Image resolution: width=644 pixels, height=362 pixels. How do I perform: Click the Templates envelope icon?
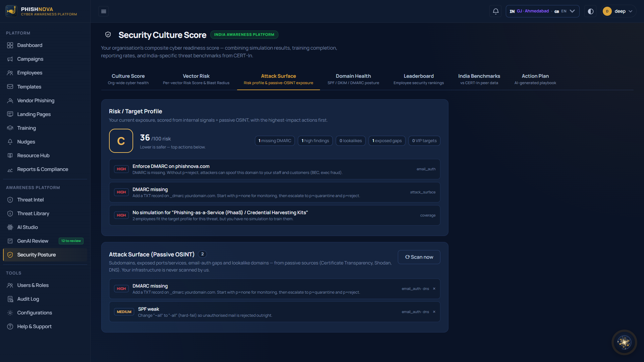pos(10,87)
